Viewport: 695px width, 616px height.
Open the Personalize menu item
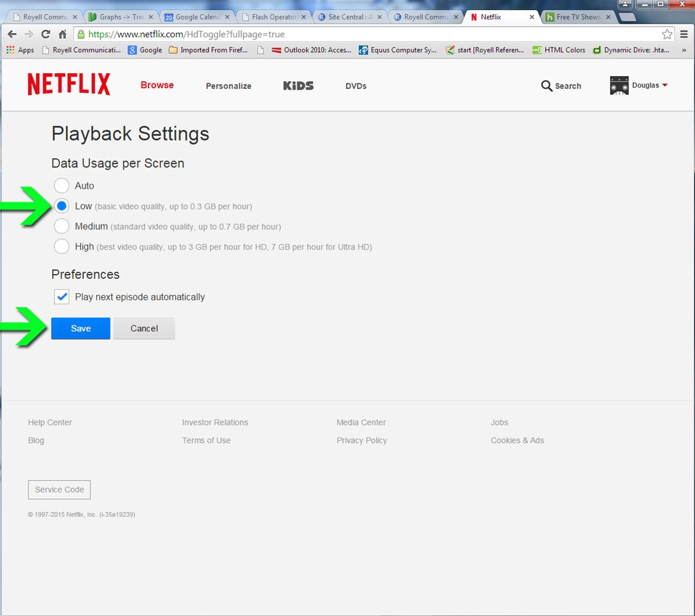(x=229, y=86)
